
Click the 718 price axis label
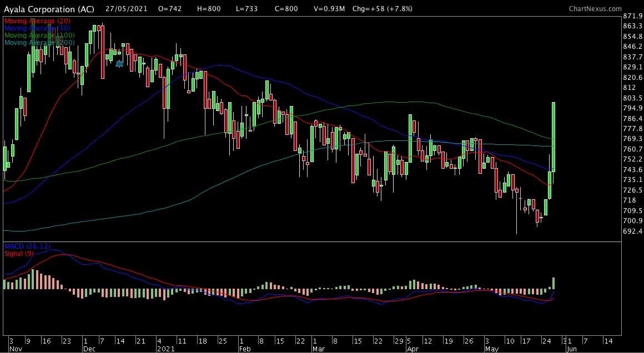pos(630,200)
